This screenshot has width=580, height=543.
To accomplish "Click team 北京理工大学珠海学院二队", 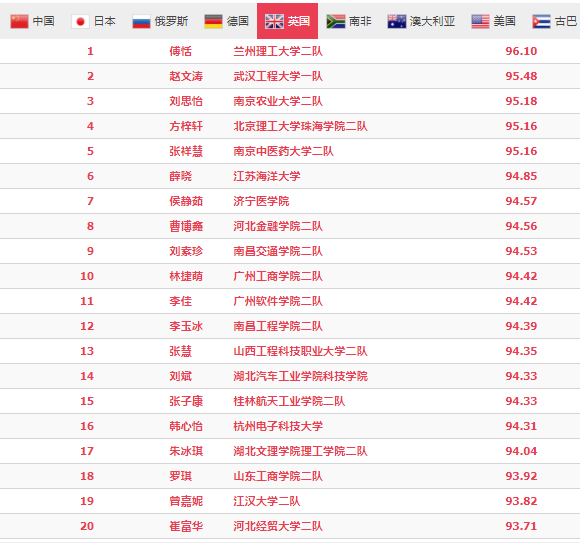I will [x=300, y=126].
